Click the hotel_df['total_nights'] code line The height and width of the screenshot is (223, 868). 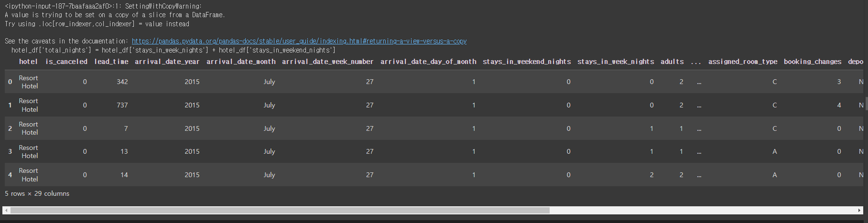(174, 50)
